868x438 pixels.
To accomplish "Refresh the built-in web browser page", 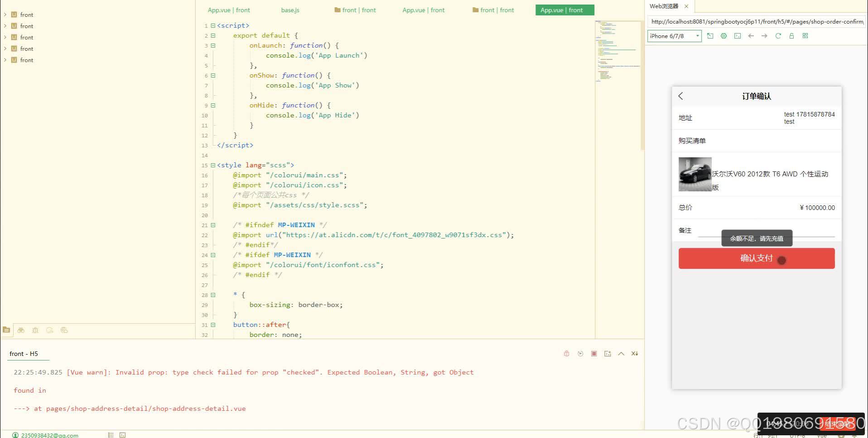I will tap(778, 36).
